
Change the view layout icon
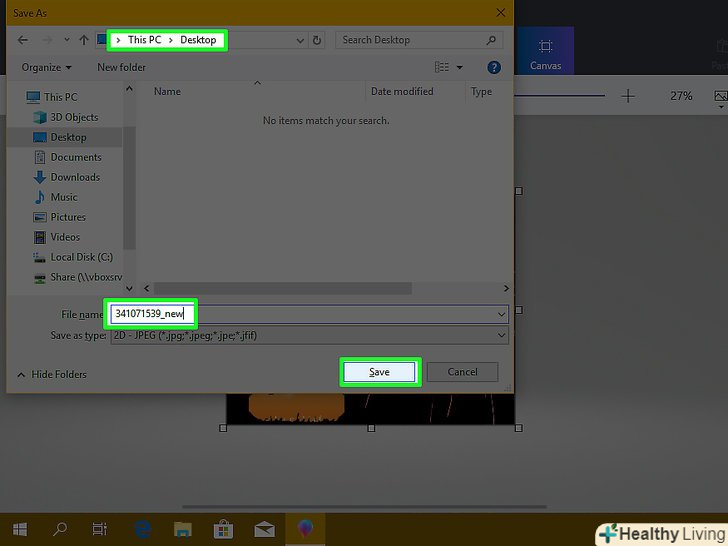tap(442, 67)
